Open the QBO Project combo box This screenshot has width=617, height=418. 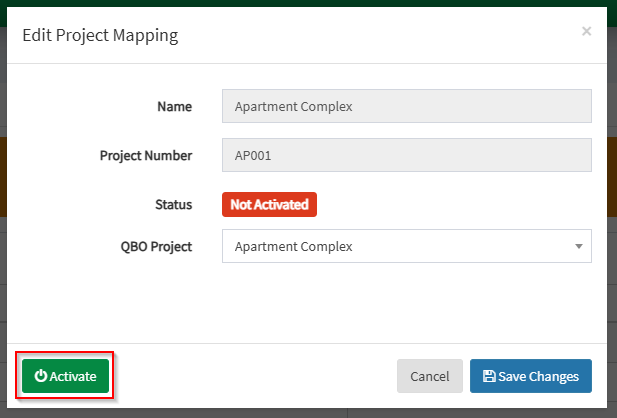(406, 246)
